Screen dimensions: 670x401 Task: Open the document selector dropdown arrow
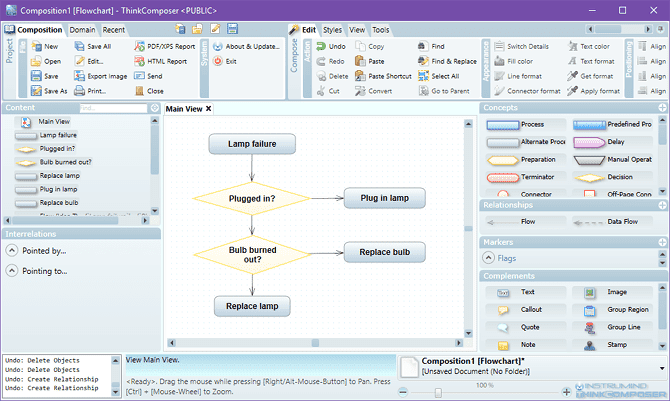[662, 368]
